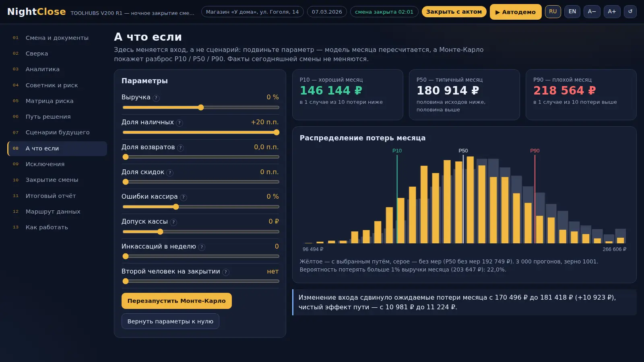Open Итоговый отчёт page
644x362 pixels.
coord(57,196)
